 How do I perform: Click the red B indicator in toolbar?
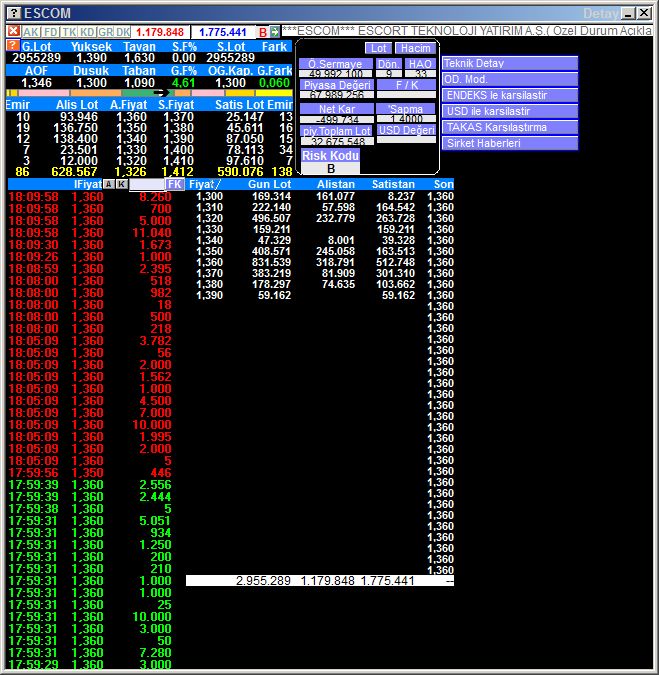click(x=263, y=32)
